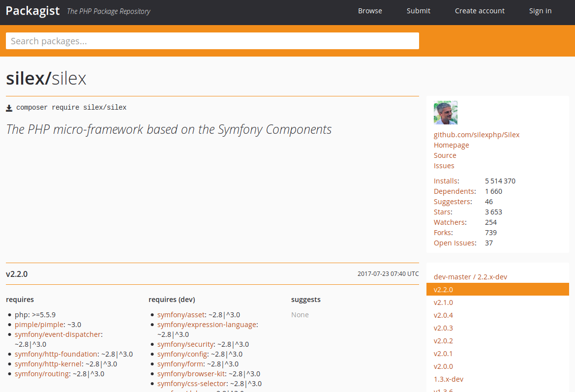Open the github.com/silexphp/Silex repository link
The image size is (575, 392).
[476, 134]
